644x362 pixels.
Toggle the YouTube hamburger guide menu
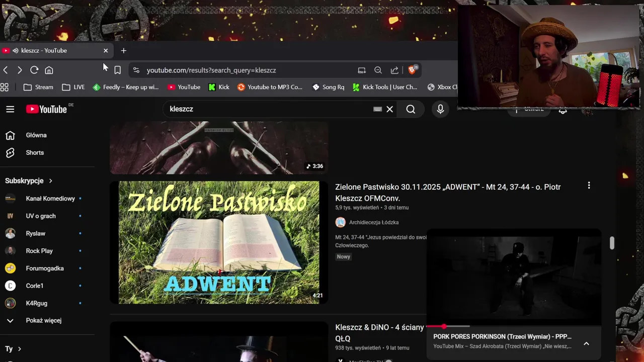(10, 109)
